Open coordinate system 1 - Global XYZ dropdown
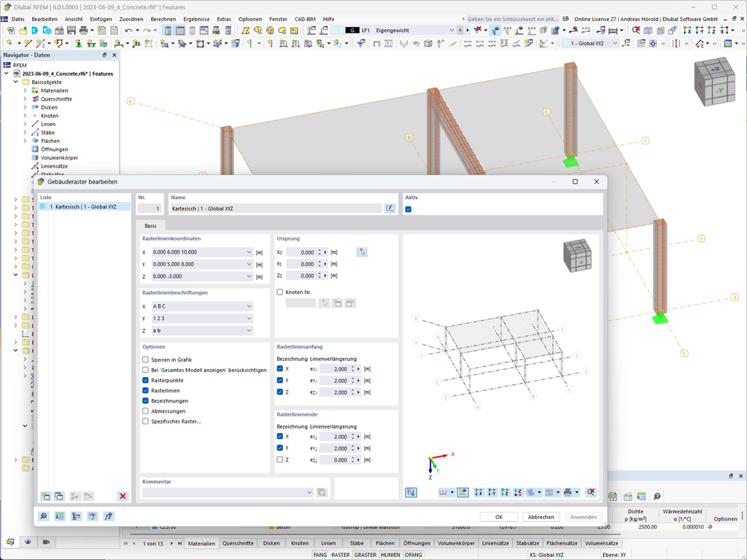This screenshot has width=747, height=560. [615, 43]
